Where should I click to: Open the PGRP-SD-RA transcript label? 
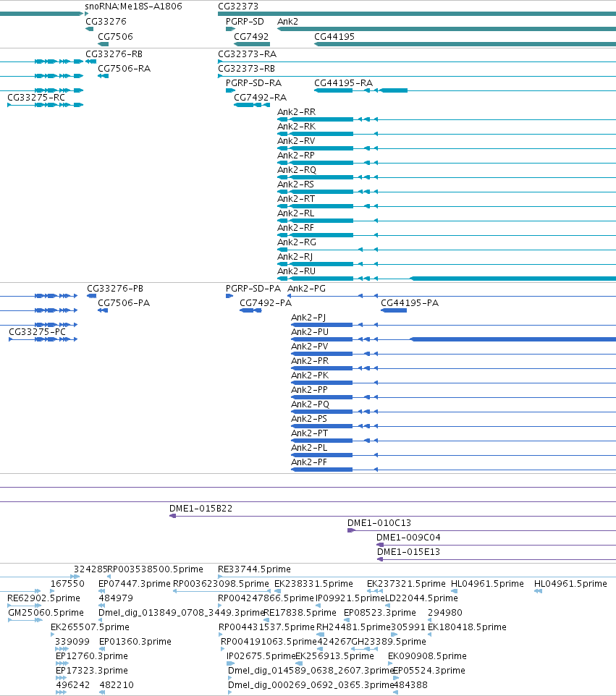(x=253, y=83)
